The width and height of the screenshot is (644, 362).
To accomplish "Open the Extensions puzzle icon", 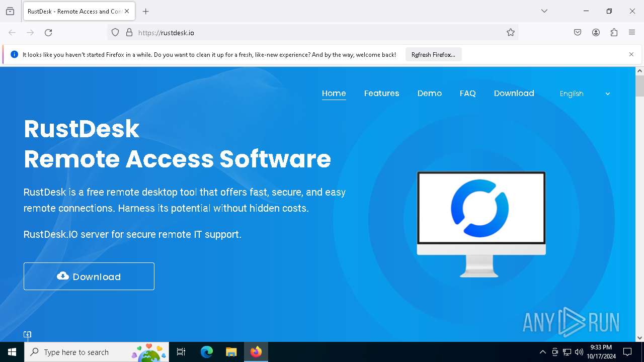I will (x=614, y=33).
